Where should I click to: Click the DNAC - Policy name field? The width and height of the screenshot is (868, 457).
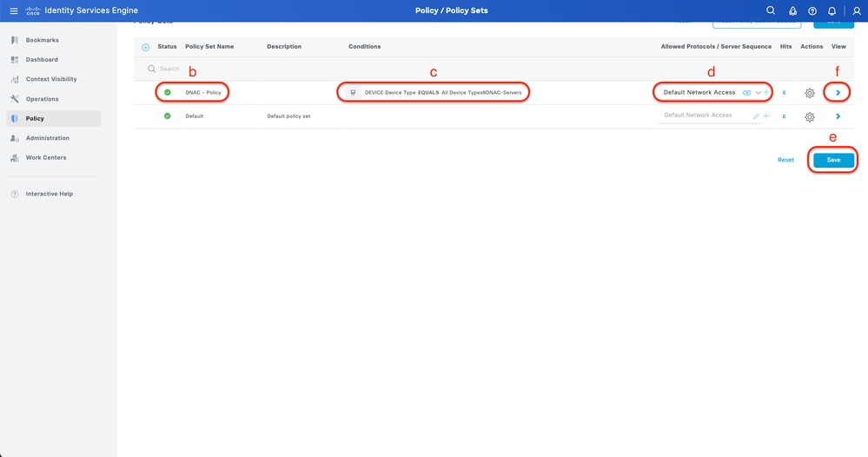203,92
